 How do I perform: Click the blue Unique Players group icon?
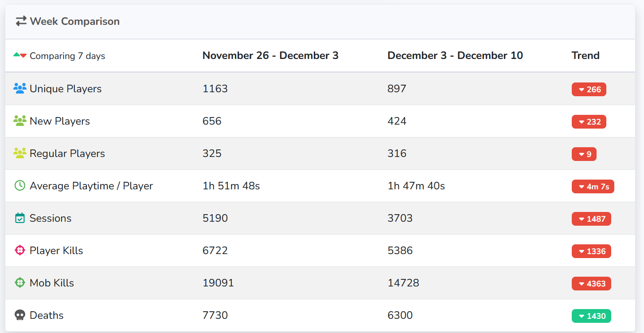pyautogui.click(x=20, y=89)
